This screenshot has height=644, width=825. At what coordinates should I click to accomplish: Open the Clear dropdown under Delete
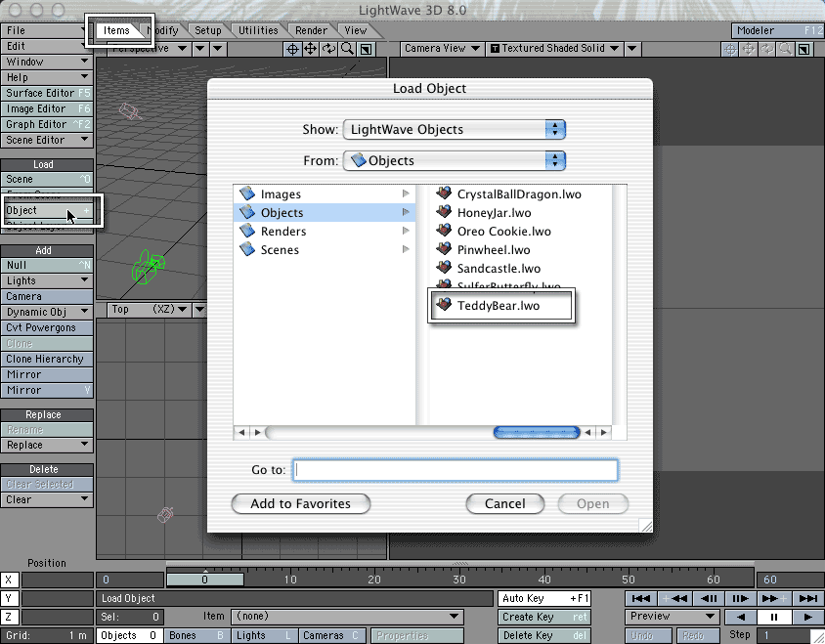[47, 499]
